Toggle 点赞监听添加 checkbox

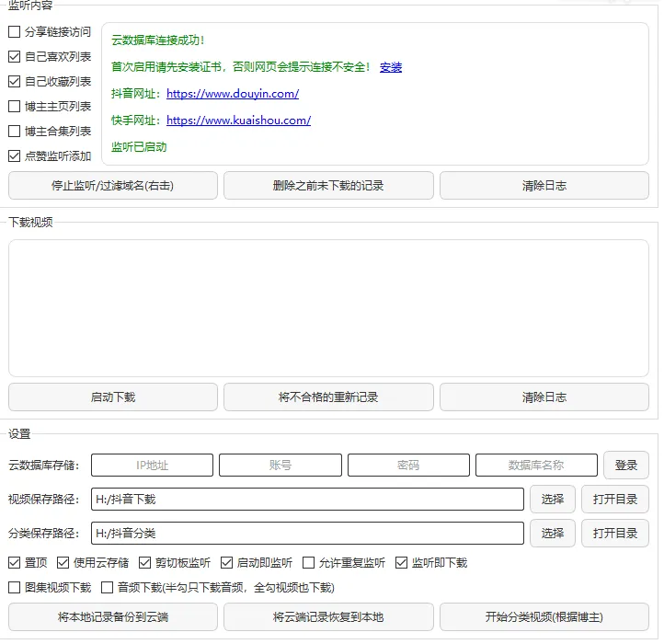[15, 155]
